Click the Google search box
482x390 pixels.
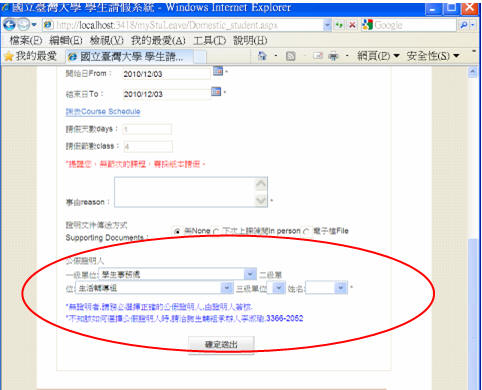409,25
